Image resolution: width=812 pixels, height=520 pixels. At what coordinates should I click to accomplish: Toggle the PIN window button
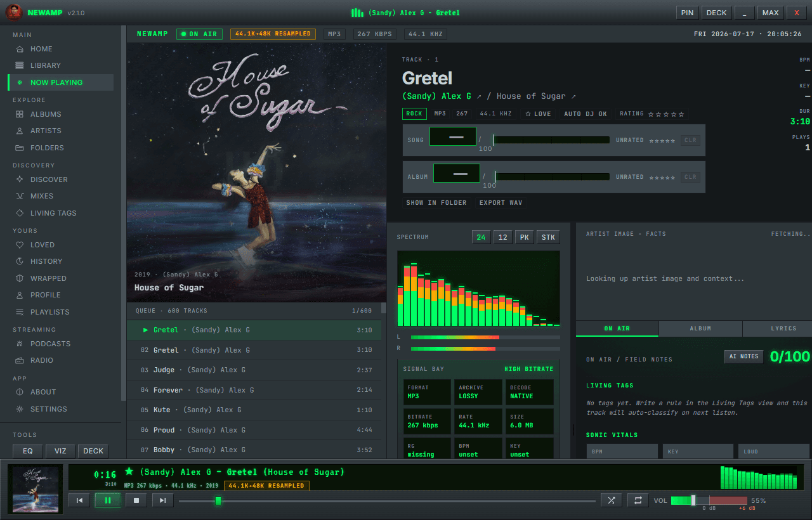click(687, 13)
